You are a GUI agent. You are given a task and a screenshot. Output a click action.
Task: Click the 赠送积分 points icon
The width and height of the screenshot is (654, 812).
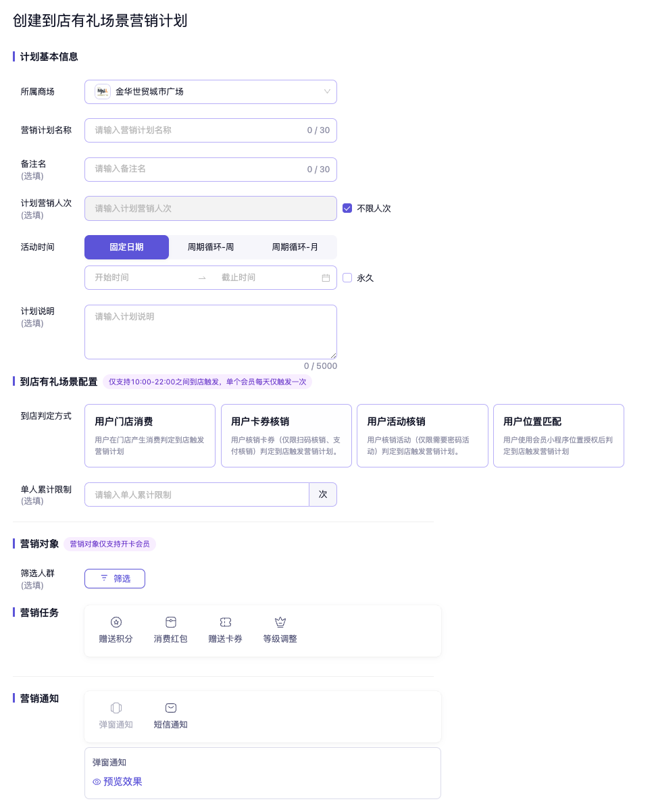(116, 622)
